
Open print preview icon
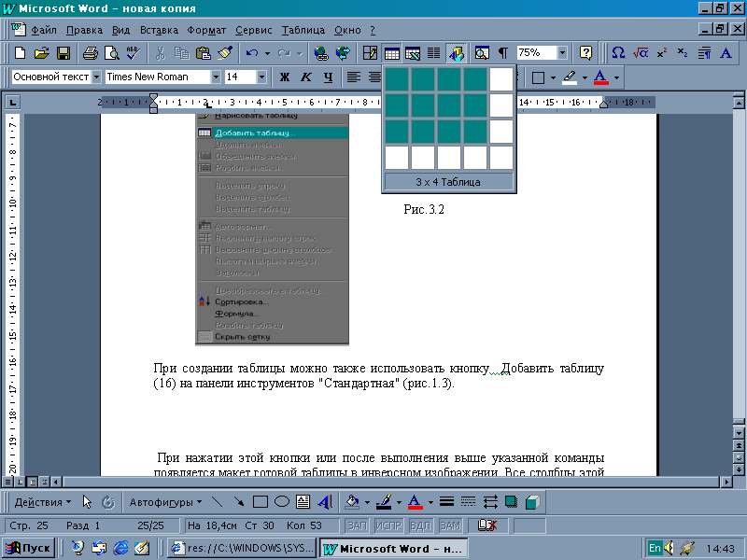tap(111, 53)
